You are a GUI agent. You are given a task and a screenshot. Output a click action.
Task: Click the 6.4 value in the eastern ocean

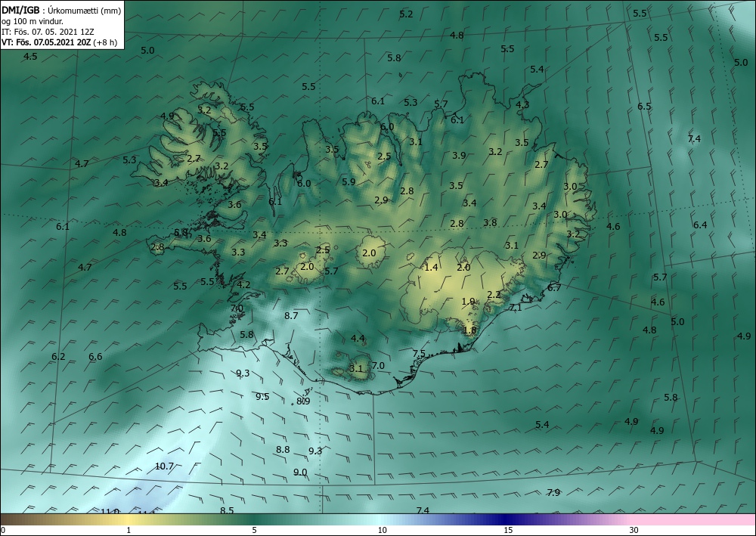tap(700, 225)
